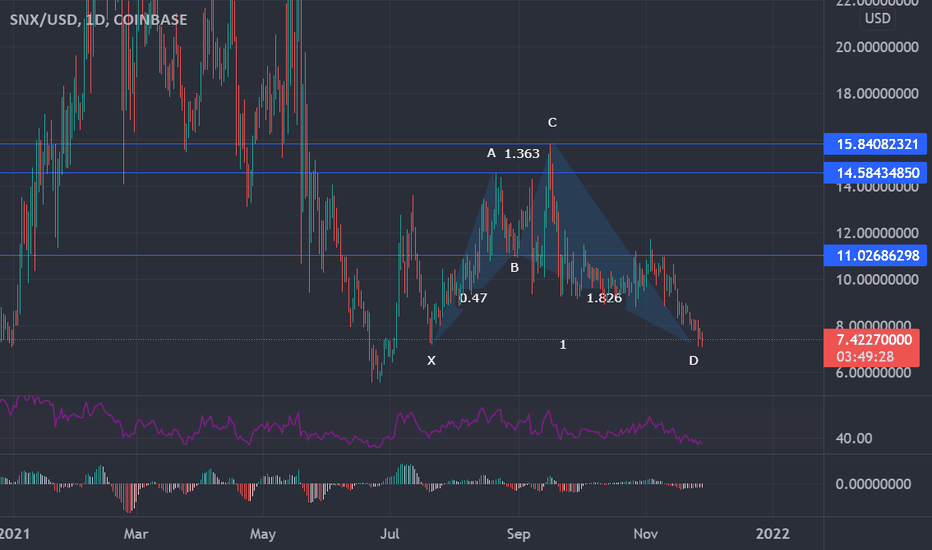This screenshot has width=932, height=550.
Task: Click the 40.00 RSI scale label
Action: tap(854, 438)
